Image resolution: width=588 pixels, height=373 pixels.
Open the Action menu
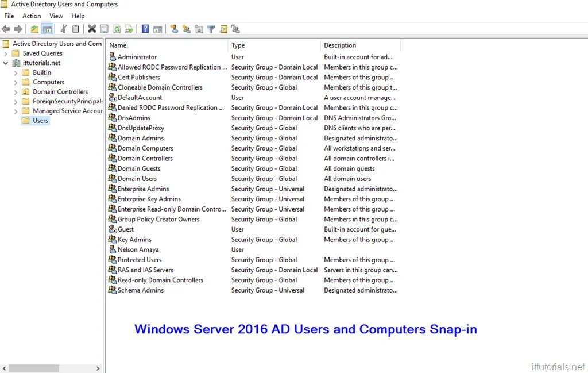pos(32,16)
